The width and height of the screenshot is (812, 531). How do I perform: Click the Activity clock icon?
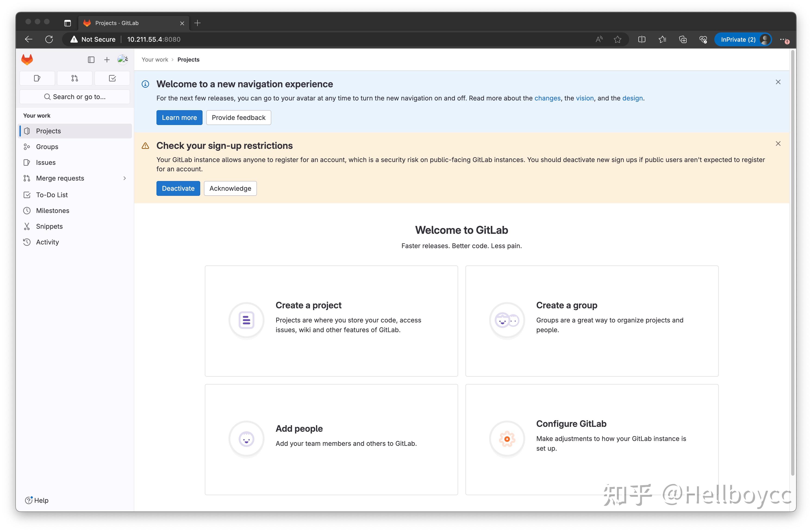[x=27, y=242]
